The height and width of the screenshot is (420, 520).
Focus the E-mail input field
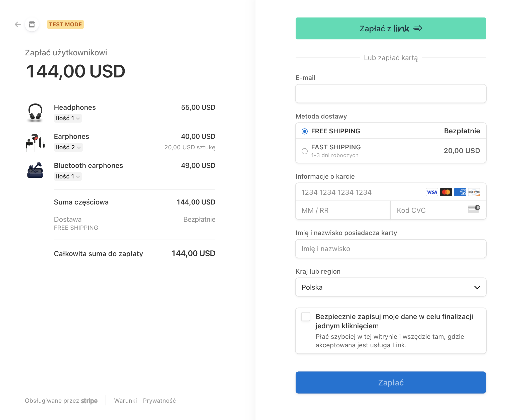(391, 94)
